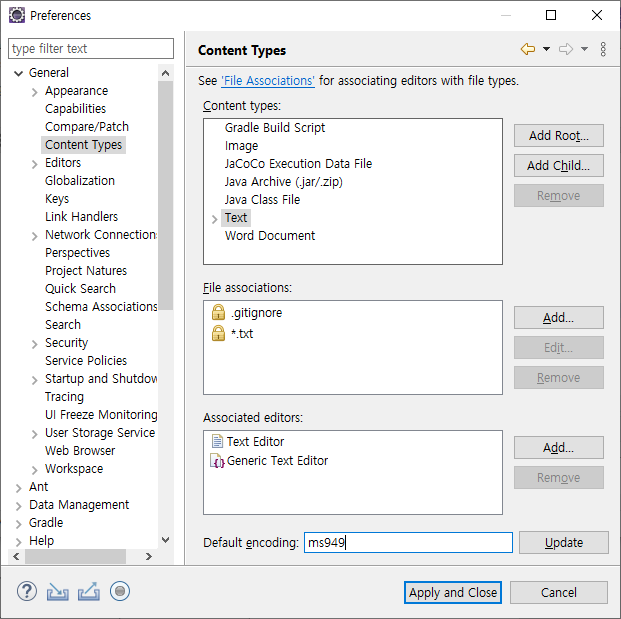Expand the Help preferences node
Image resolution: width=621 pixels, height=619 pixels.
click(18, 542)
